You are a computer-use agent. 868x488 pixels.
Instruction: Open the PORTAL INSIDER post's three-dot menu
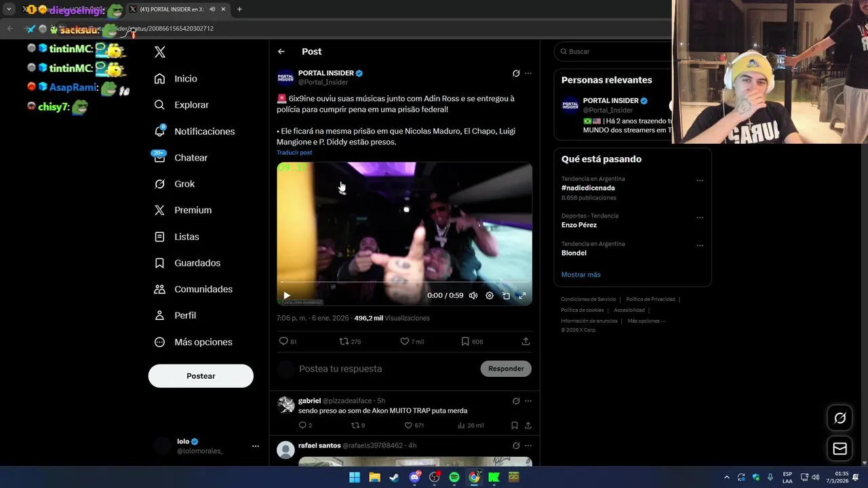[528, 73]
